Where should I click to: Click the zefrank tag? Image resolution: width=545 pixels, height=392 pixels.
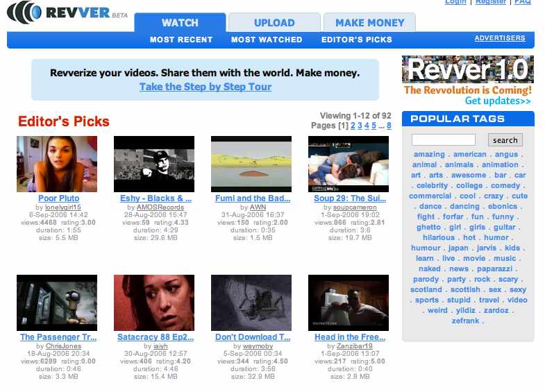465,321
